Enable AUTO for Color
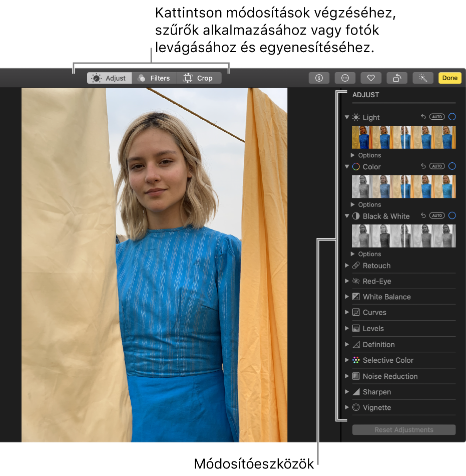The height and width of the screenshot is (476, 466). 437,166
